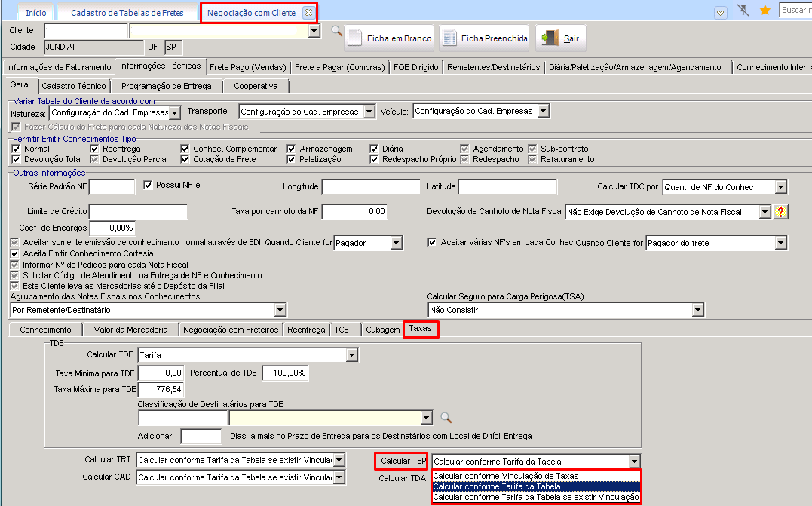Click the magnifier icon next to Cliente field

[336, 31]
